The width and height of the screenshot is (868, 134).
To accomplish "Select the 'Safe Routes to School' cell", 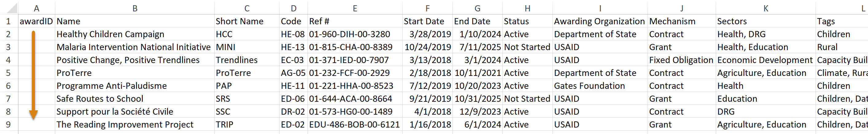I will click(100, 99).
